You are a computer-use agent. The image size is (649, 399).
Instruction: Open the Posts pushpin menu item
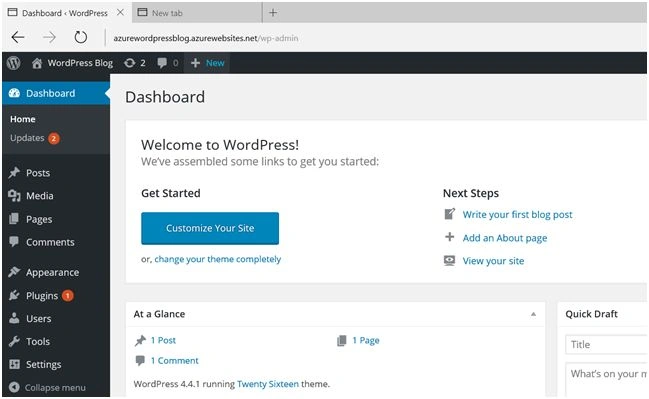click(x=30, y=173)
